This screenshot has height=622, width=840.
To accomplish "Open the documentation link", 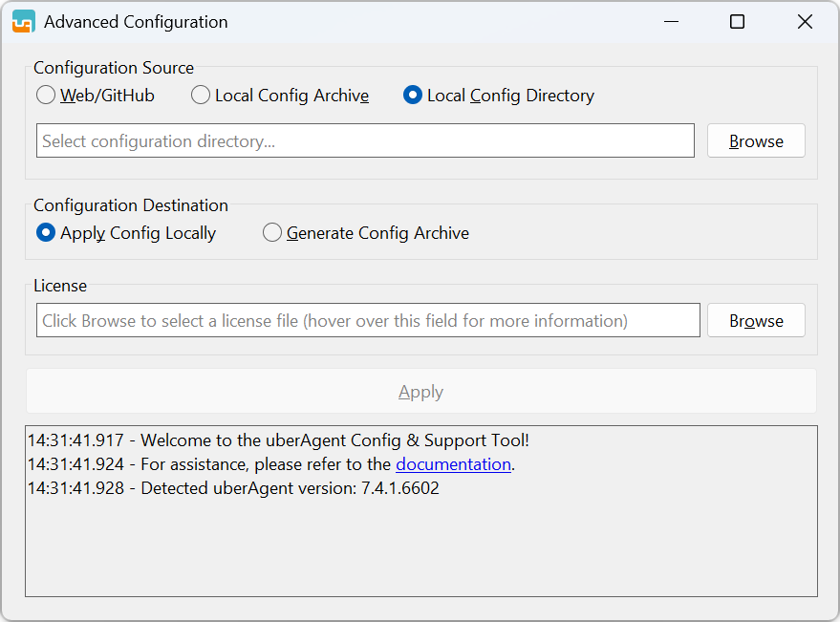I will (453, 464).
